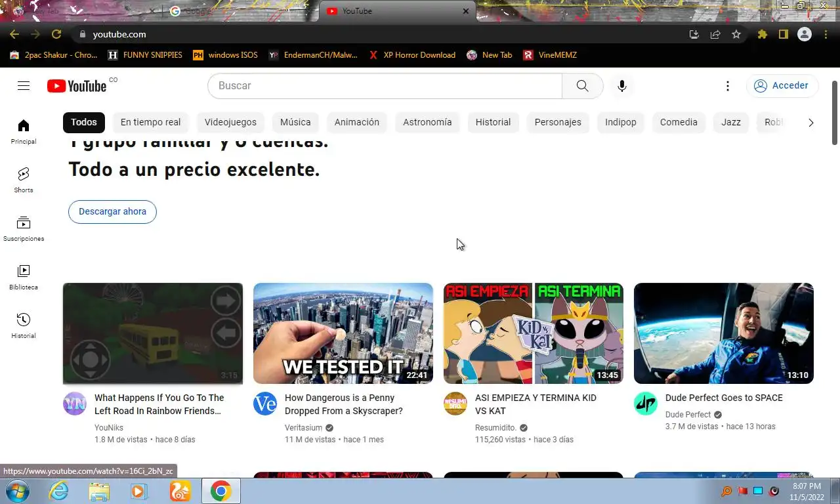This screenshot has width=840, height=504.
Task: Reload the page with the refresh icon
Action: (x=56, y=34)
